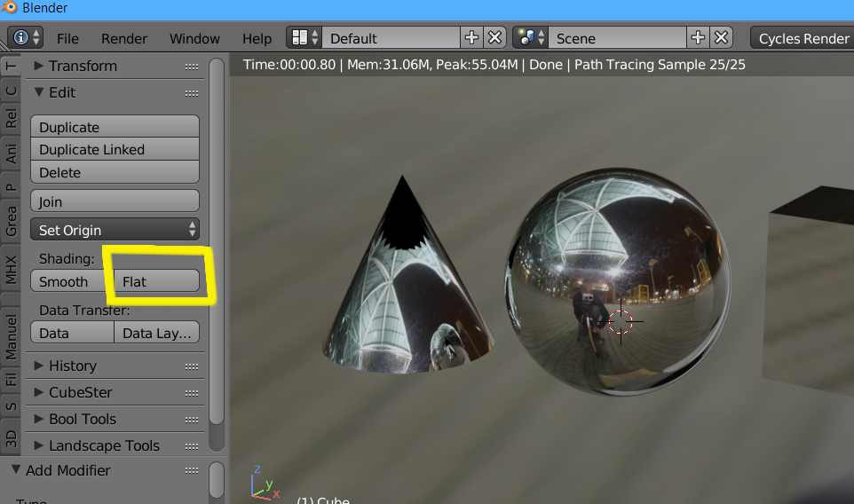Image resolution: width=854 pixels, height=504 pixels.
Task: Switch to the Grea tool shelf tab
Action: [11, 222]
